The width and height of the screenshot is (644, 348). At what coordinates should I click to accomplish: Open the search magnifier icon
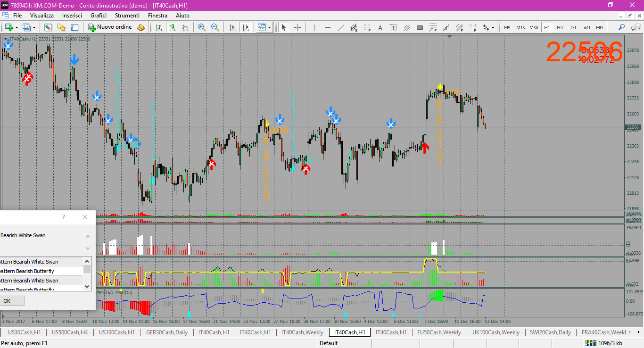tap(622, 27)
